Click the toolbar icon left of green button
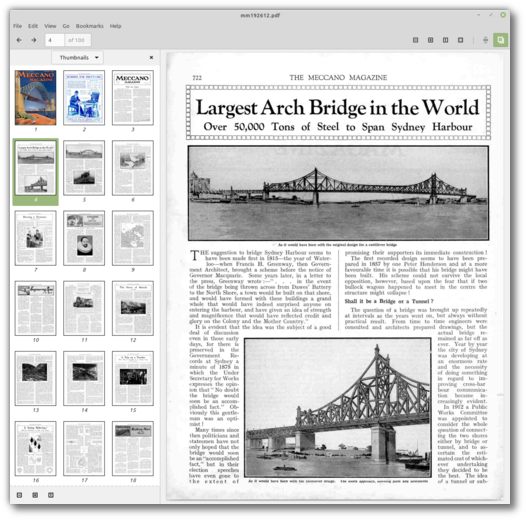The width and height of the screenshot is (526, 520). pyautogui.click(x=485, y=40)
